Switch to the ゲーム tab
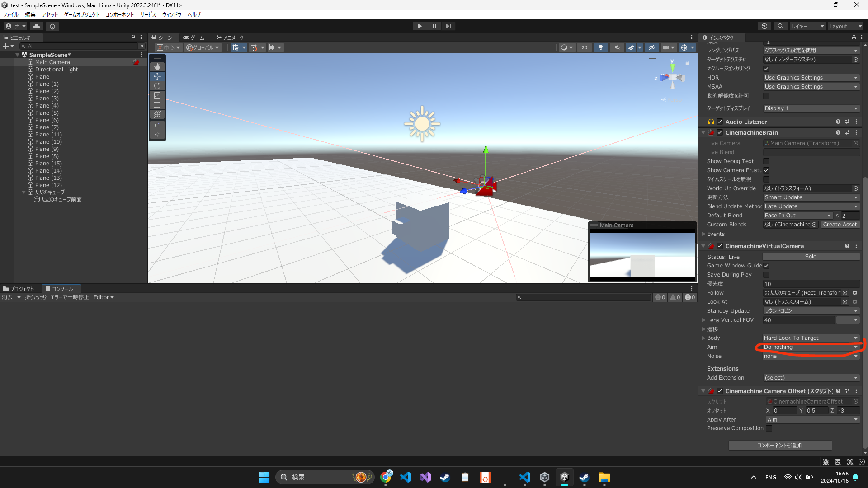Viewport: 868px width, 488px height. 193,38
